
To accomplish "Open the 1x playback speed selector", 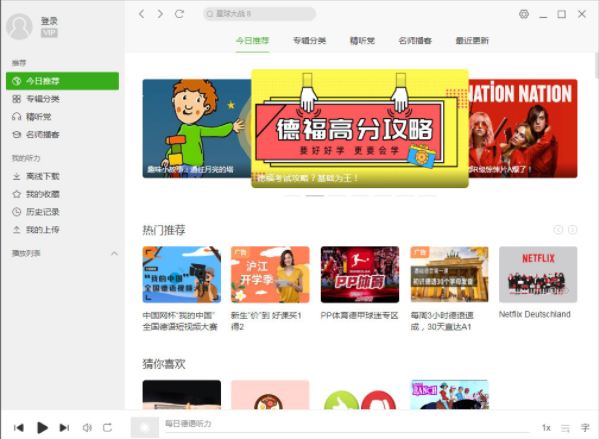I will pos(546,428).
